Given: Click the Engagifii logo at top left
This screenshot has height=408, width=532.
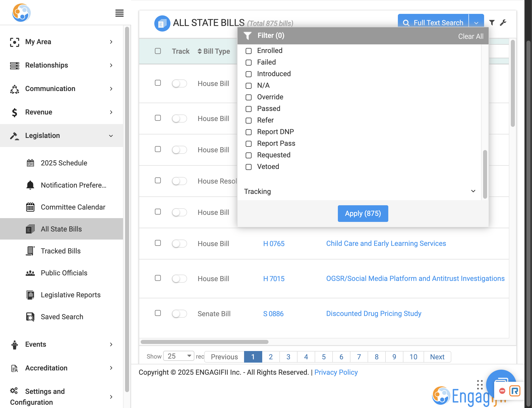Looking at the screenshot, I should [x=21, y=13].
